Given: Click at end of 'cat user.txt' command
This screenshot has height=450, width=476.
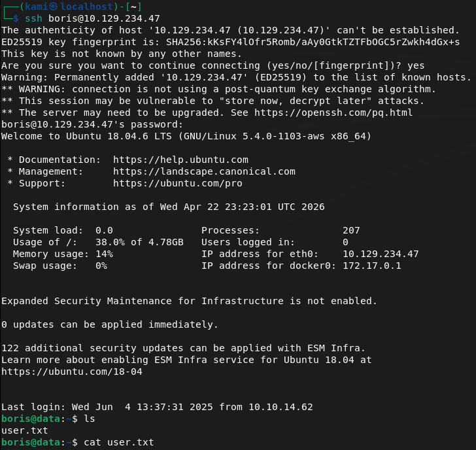Looking at the screenshot, I should [x=154, y=443].
